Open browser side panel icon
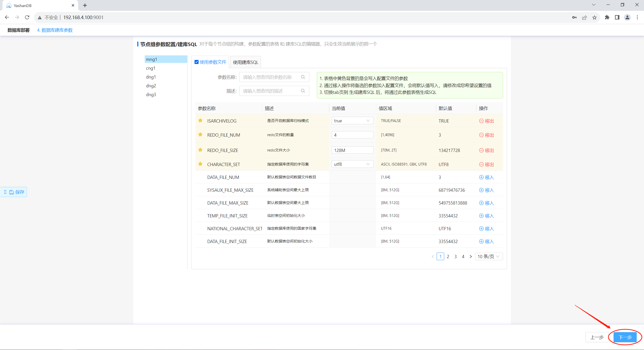This screenshot has height=350, width=644. (x=617, y=17)
